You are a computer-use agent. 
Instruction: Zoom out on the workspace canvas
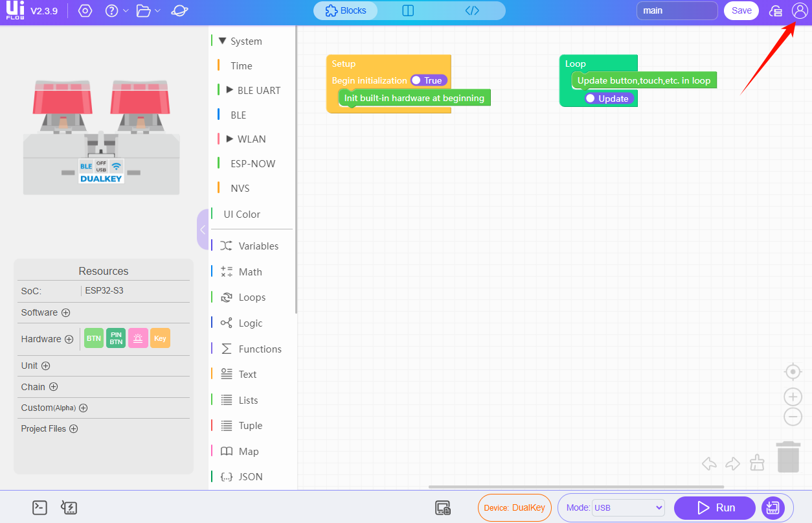pyautogui.click(x=793, y=417)
